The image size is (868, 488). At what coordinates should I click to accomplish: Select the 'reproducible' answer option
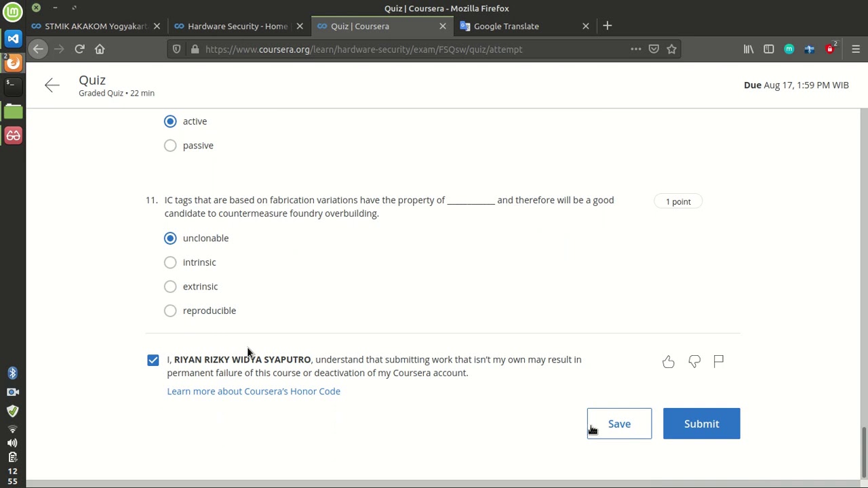tap(170, 310)
